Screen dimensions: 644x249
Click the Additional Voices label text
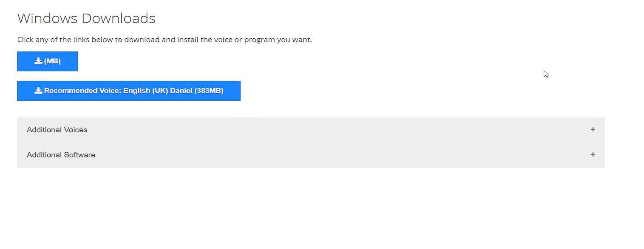click(57, 130)
